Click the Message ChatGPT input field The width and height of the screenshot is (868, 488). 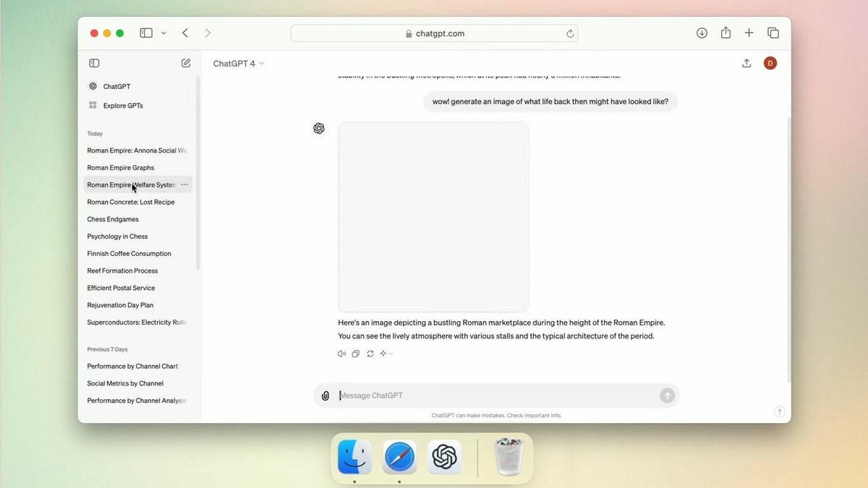(x=495, y=395)
